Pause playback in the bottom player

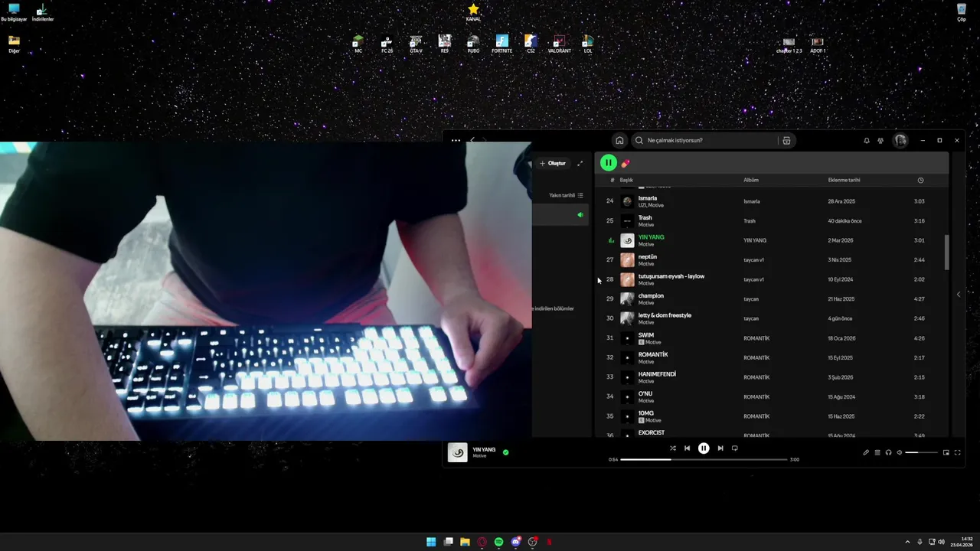tap(704, 448)
